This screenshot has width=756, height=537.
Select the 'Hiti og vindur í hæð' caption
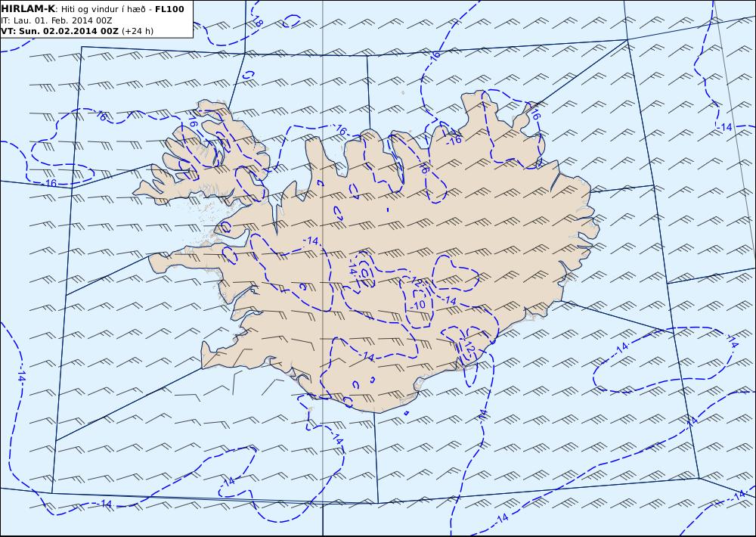(x=103, y=10)
